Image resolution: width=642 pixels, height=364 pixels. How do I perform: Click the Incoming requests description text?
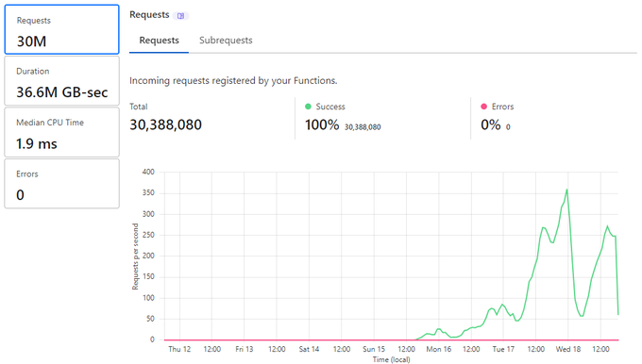[x=233, y=80]
